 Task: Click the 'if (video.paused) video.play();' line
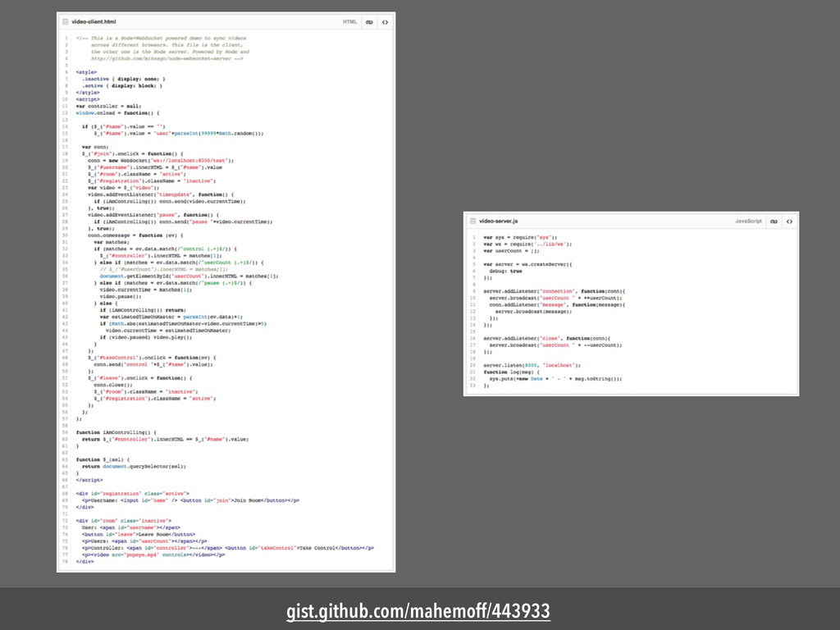146,337
